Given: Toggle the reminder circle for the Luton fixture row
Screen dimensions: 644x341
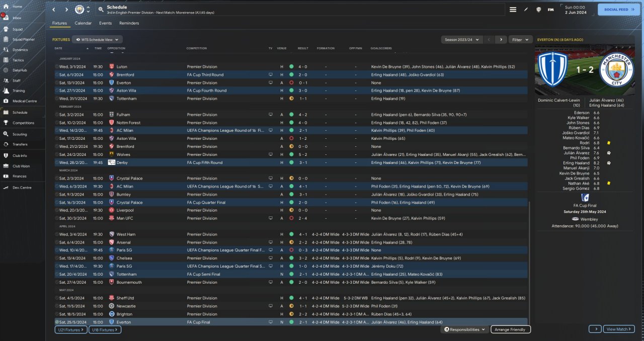Looking at the screenshot, I should pos(57,66).
